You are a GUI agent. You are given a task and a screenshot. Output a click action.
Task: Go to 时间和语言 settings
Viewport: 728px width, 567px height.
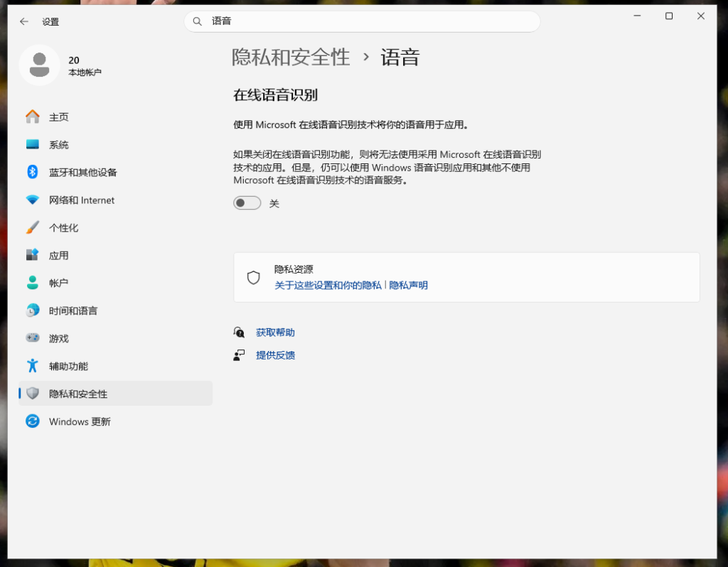pos(116,310)
